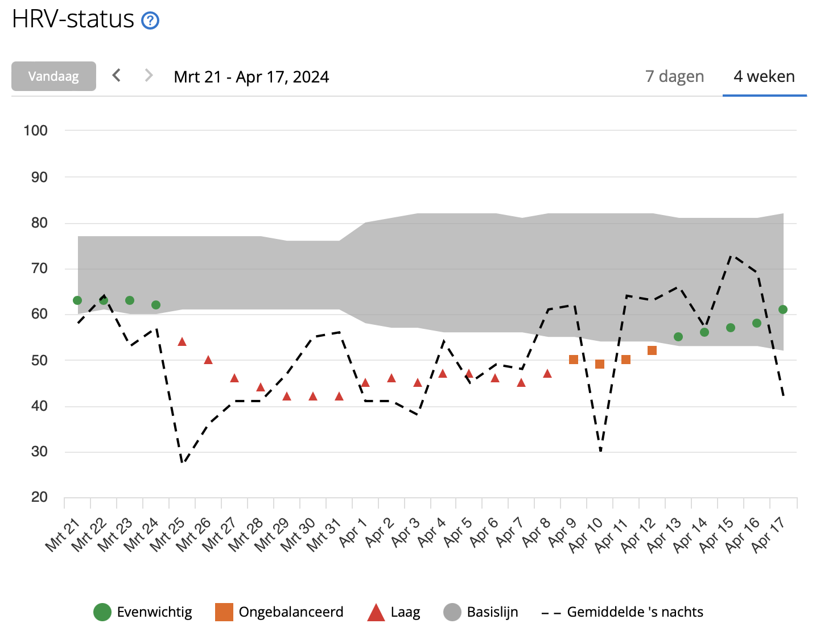Click the green dot on Apr 17
Viewport: 816px width, 644px height.
click(783, 309)
